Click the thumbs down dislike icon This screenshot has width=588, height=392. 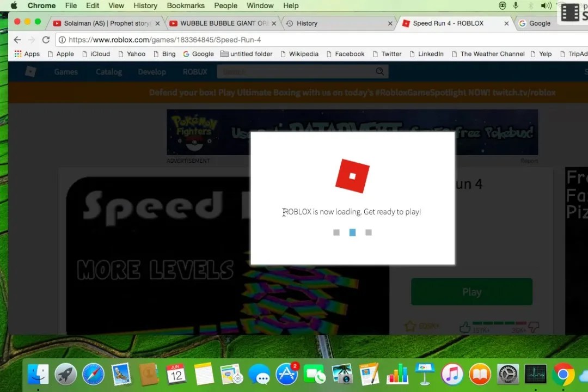point(534,327)
